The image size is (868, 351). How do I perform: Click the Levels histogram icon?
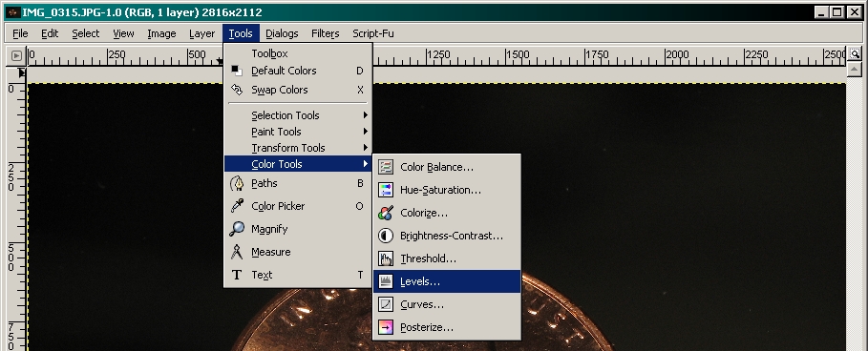click(x=386, y=281)
